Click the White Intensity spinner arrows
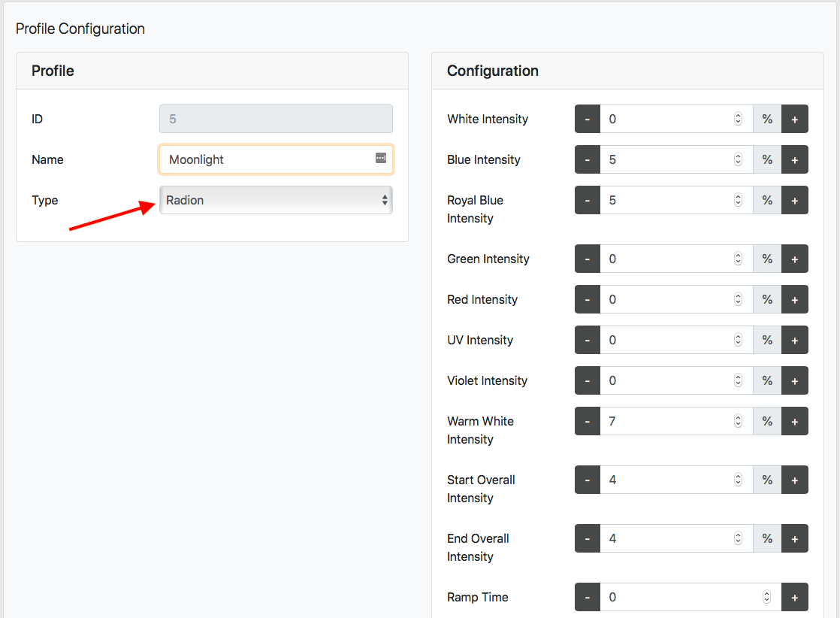The image size is (840, 618). [739, 119]
